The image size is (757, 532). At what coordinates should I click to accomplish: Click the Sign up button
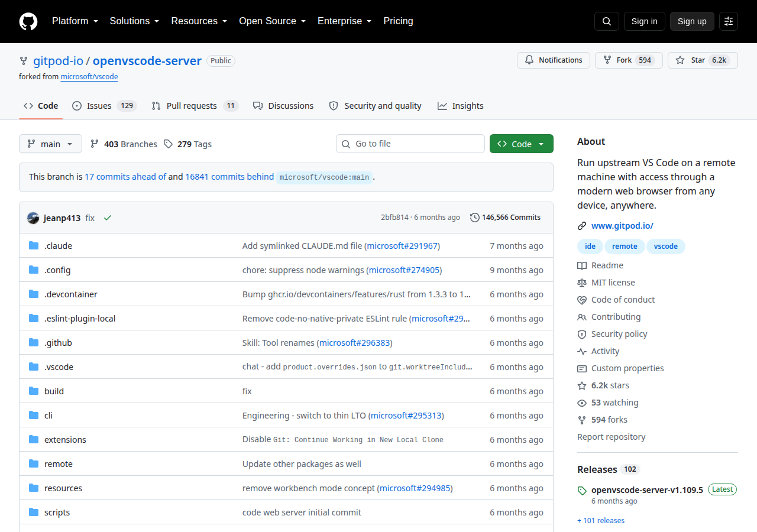(692, 21)
